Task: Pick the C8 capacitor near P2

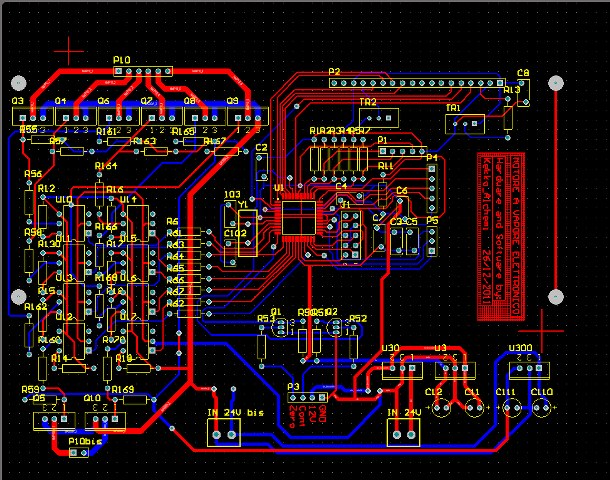Action: point(522,86)
